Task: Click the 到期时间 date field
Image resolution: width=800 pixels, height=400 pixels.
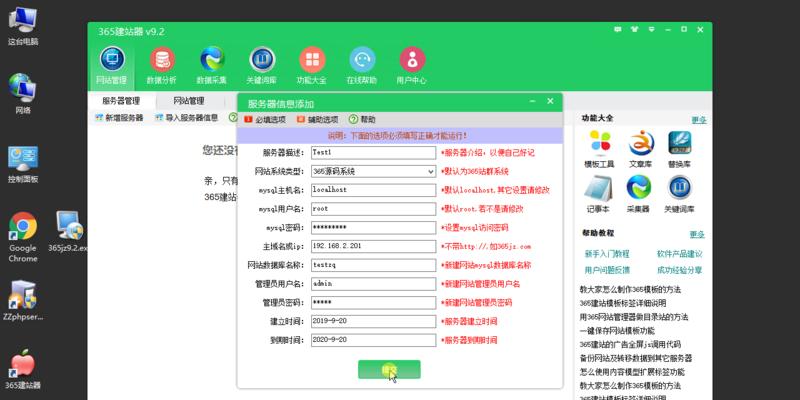Action: [x=373, y=340]
